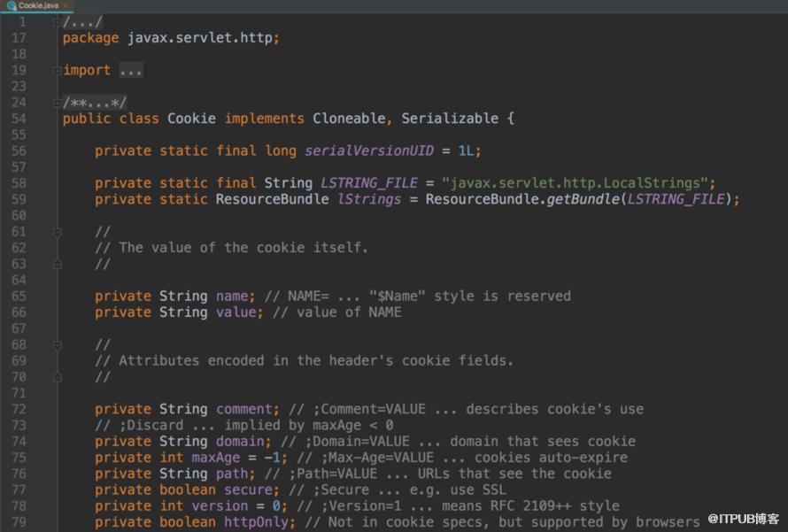Click the fold end marker on line 70

coord(57,377)
